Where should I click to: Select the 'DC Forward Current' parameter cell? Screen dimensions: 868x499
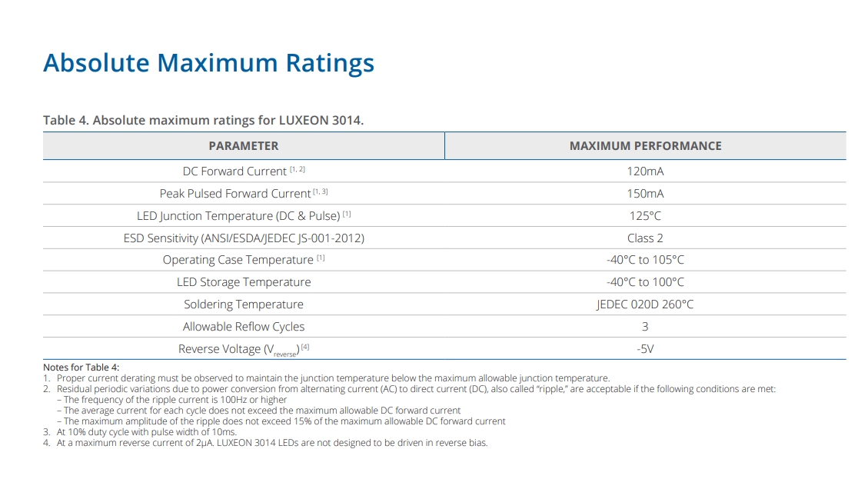click(x=244, y=171)
